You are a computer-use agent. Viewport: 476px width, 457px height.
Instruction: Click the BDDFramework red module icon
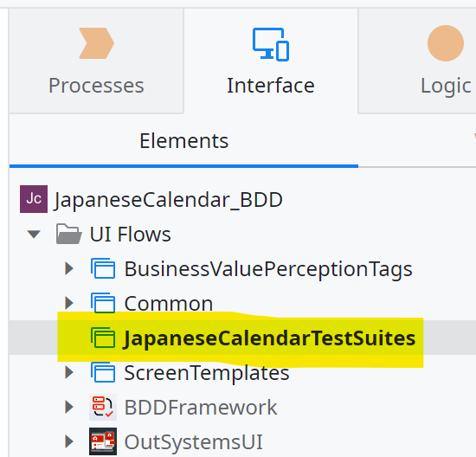(x=103, y=407)
